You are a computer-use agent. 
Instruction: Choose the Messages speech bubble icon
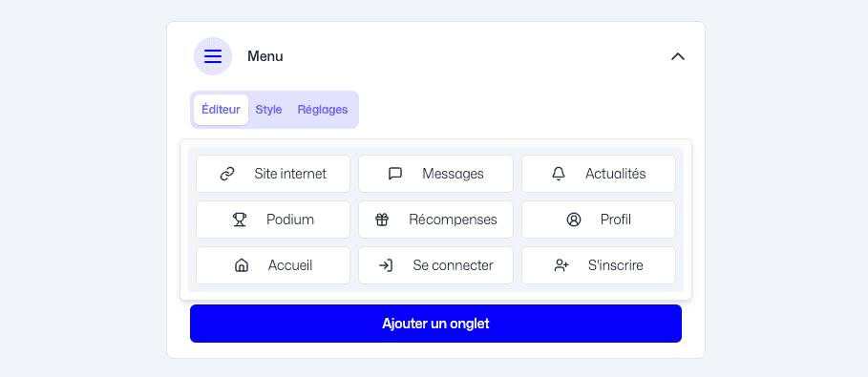[x=395, y=174]
